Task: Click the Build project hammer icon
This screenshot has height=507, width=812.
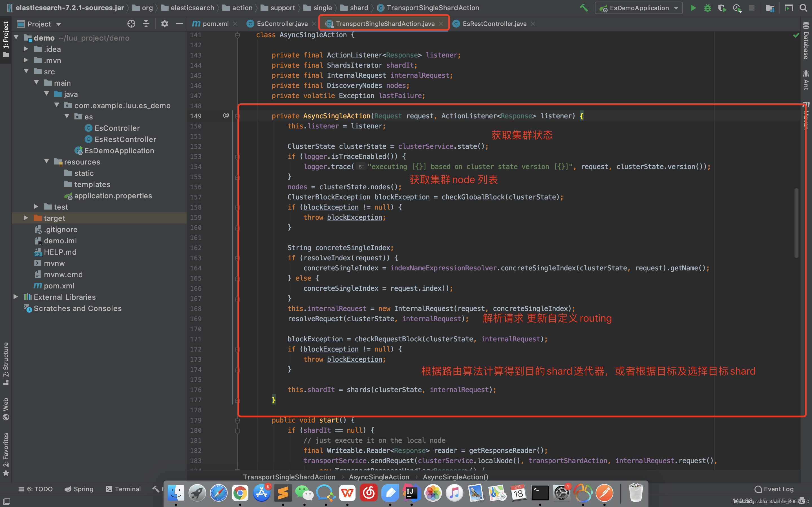Action: pos(584,8)
